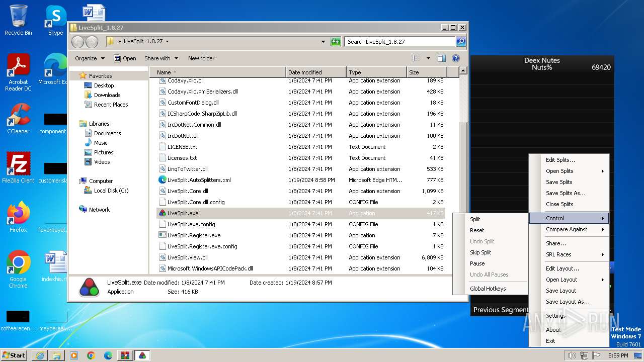Open the views options dropdown arrow
The height and width of the screenshot is (362, 644).
click(x=428, y=58)
